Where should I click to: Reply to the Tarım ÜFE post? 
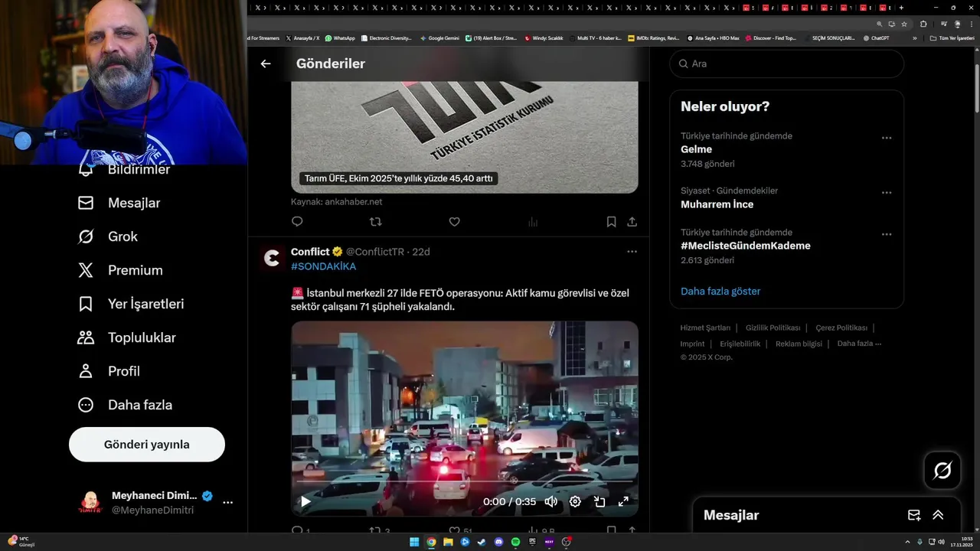point(297,222)
